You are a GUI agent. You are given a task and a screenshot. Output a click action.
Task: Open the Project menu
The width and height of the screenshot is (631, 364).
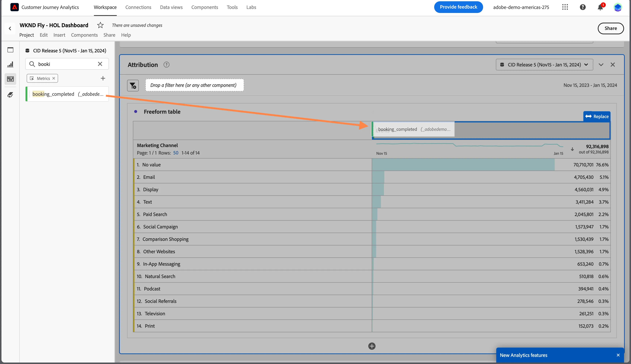pos(26,35)
